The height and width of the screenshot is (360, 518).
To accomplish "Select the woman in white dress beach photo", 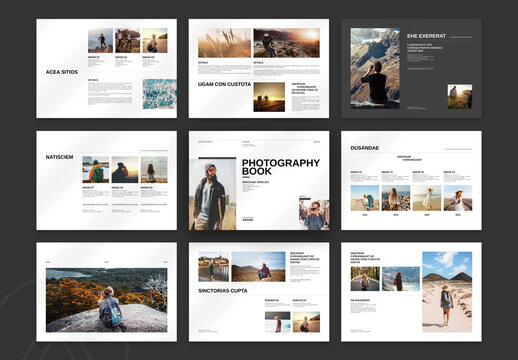I will [x=427, y=198].
